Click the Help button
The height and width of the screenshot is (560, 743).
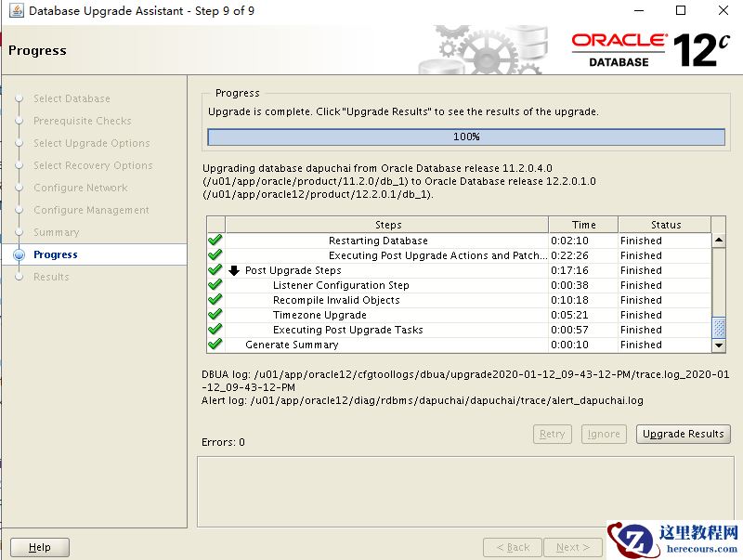tap(40, 548)
